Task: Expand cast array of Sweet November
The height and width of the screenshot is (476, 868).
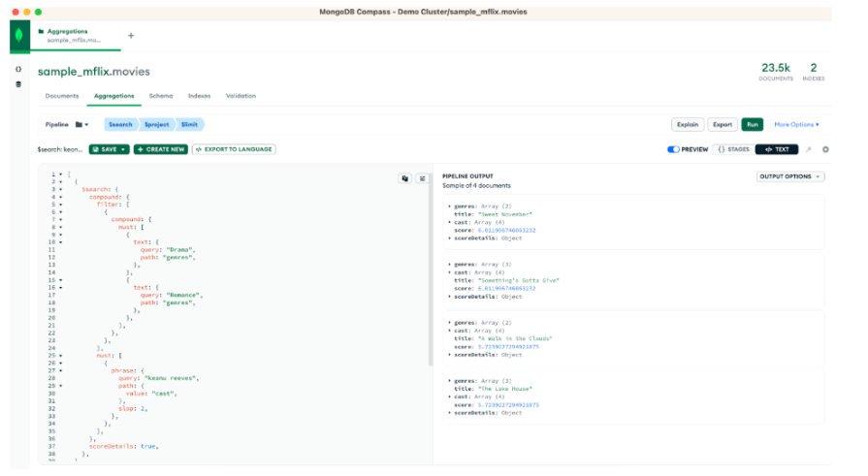Action: 449,223
